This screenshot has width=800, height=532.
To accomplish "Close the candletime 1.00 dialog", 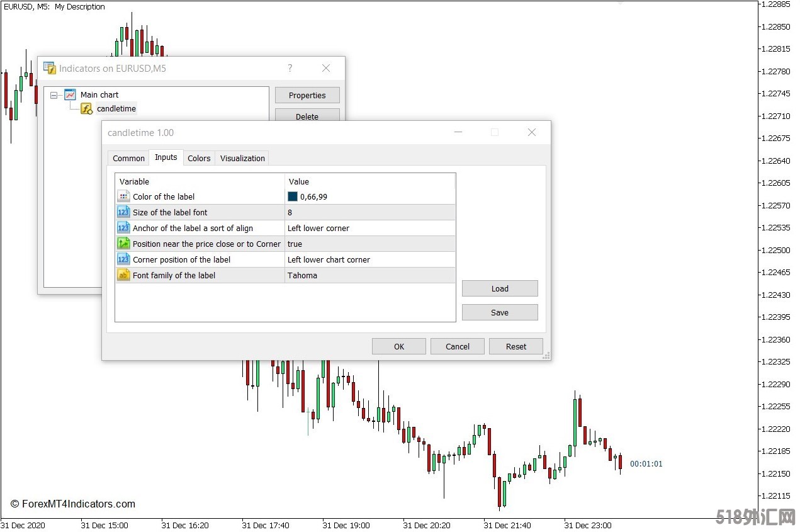I will [532, 132].
